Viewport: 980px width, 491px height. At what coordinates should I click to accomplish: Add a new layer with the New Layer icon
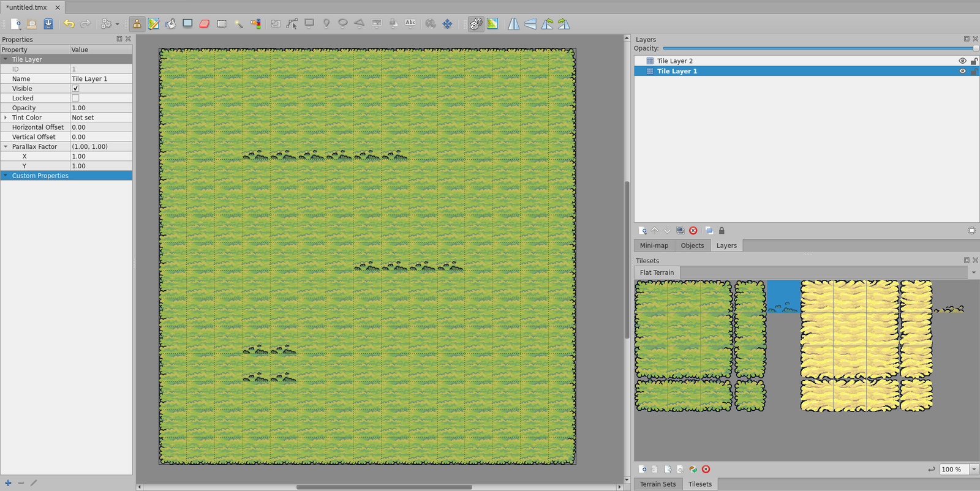click(643, 231)
